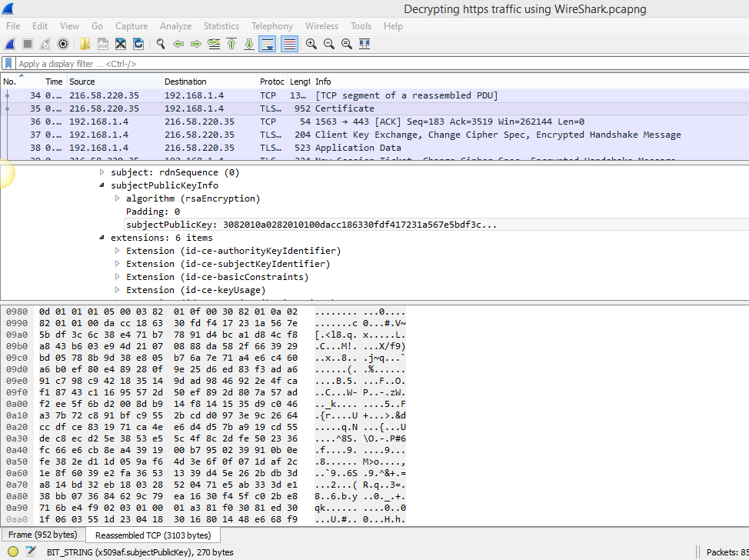This screenshot has width=749, height=560.
Task: Sort packet list by No. column
Action: point(22,82)
